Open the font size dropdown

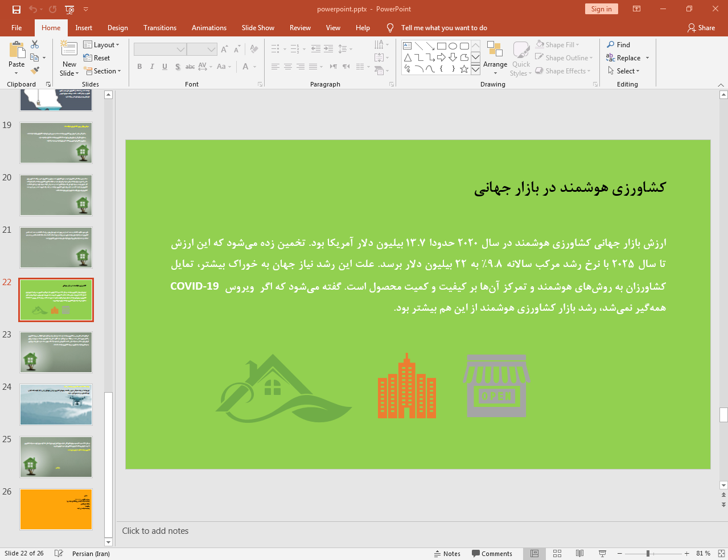click(x=212, y=50)
